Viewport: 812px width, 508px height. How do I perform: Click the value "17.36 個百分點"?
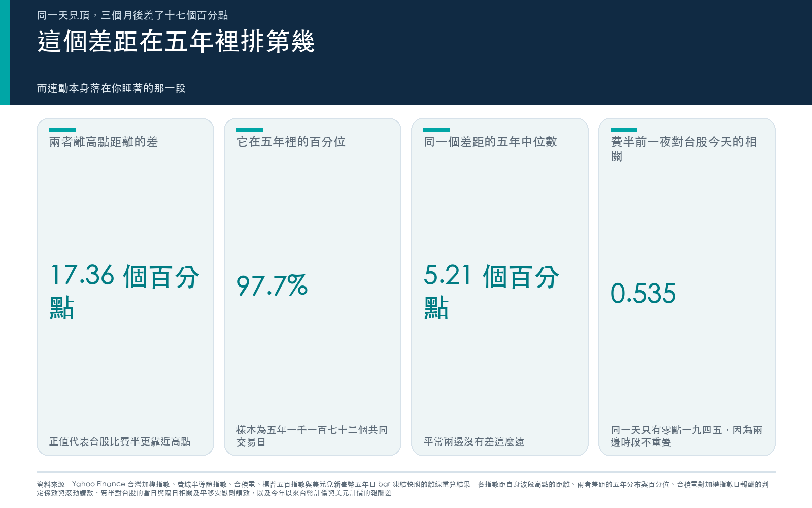click(125, 292)
